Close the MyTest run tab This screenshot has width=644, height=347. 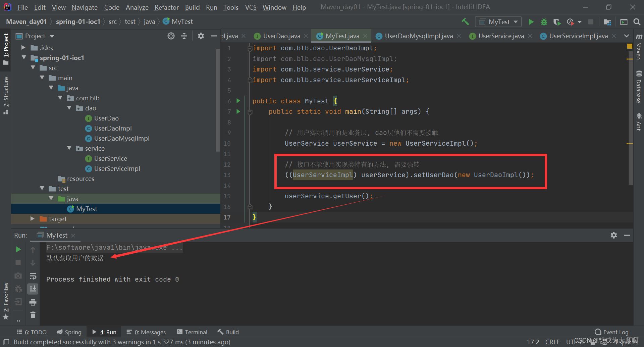(x=73, y=235)
